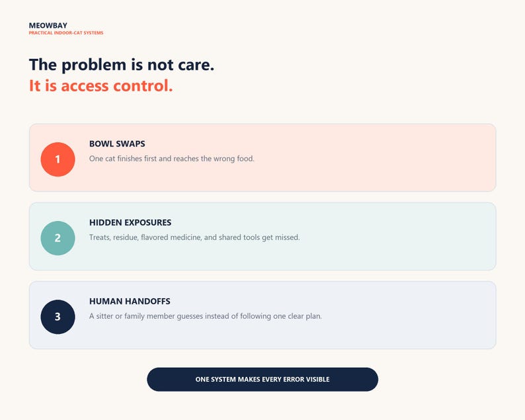The width and height of the screenshot is (525, 420).
Task: Click the word 'VISIBLE' on dark button
Action: [x=318, y=380]
